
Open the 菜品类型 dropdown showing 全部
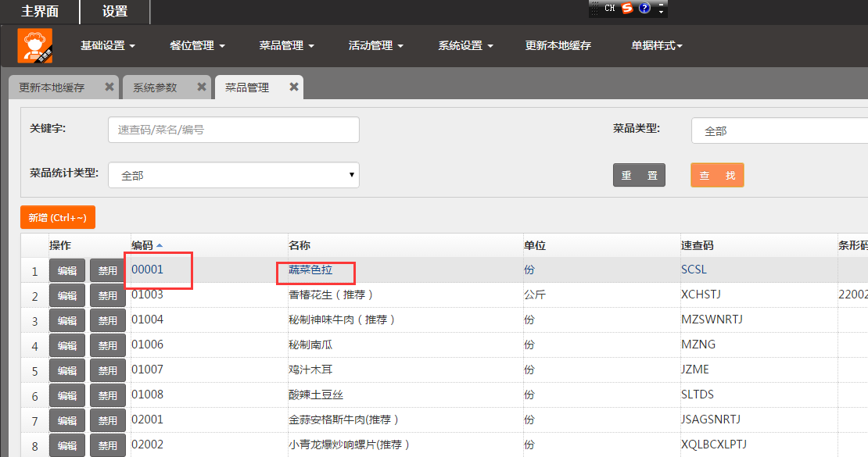tap(780, 130)
